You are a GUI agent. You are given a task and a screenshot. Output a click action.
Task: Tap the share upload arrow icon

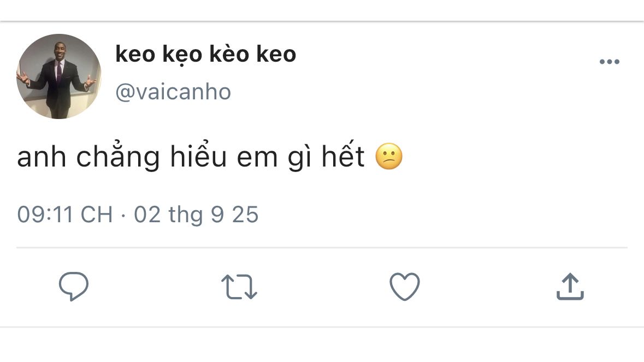pyautogui.click(x=570, y=287)
